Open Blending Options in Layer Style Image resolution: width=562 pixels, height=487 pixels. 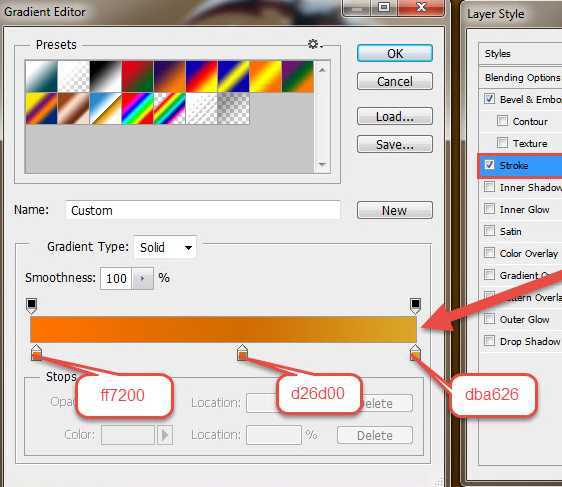point(521,77)
